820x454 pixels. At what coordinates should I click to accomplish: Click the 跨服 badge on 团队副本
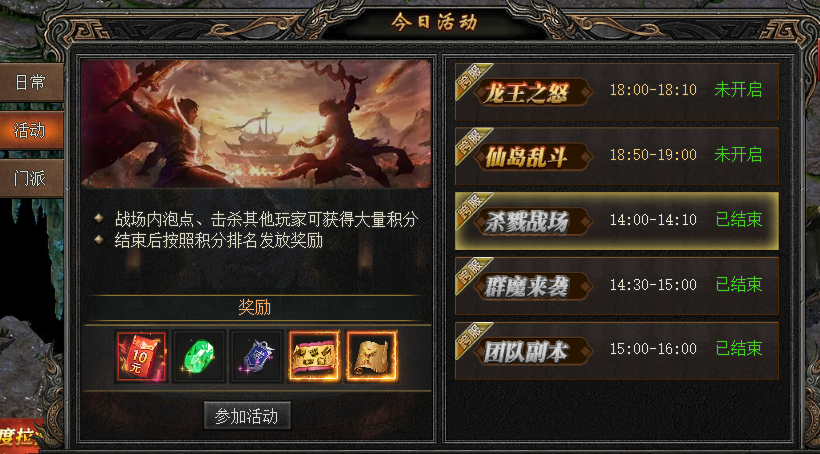pos(472,338)
